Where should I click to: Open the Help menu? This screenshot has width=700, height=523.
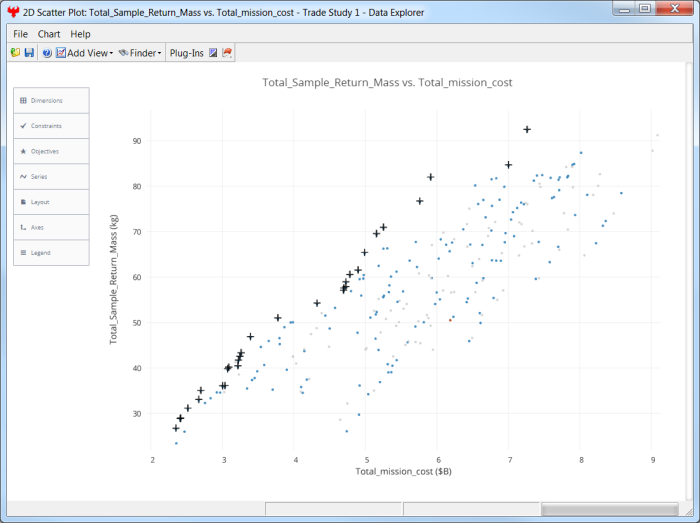[x=80, y=34]
